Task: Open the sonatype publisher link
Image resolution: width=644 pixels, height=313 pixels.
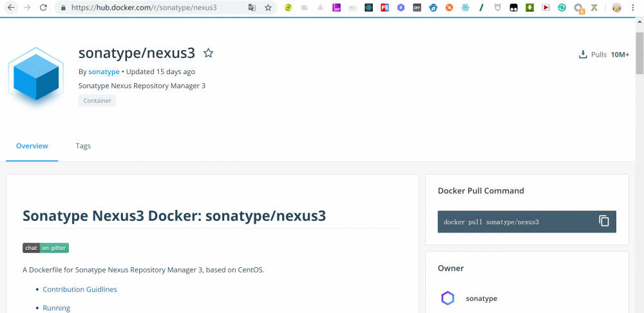Action: 104,71
